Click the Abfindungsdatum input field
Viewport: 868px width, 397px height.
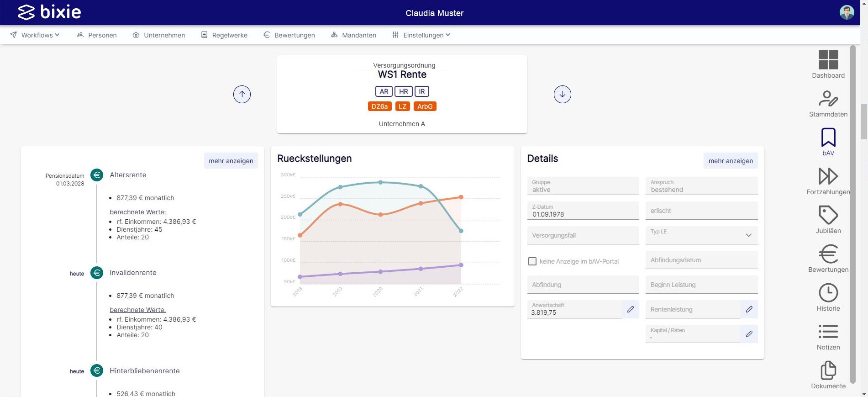click(701, 260)
